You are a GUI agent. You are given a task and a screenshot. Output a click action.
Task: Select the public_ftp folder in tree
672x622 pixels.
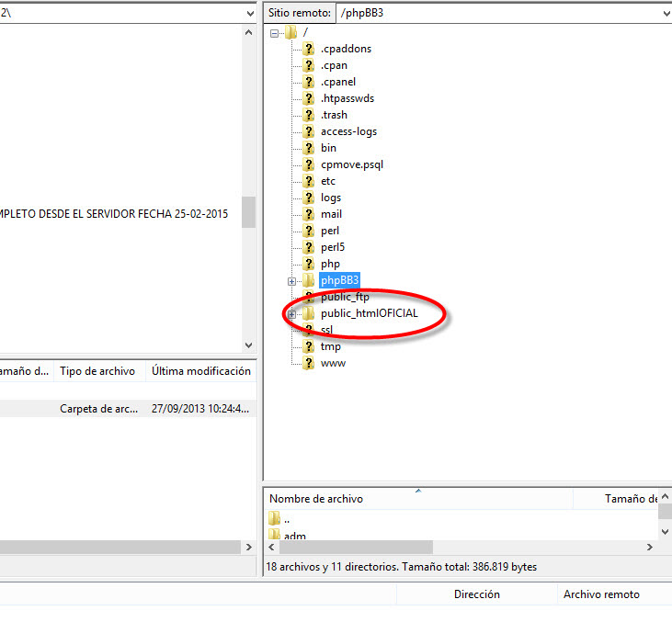click(x=345, y=297)
